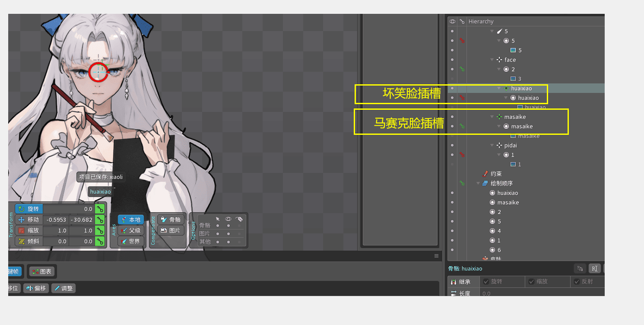Toggle the 缩放 inherit checkbox
Image resolution: width=644 pixels, height=325 pixels.
pos(532,281)
